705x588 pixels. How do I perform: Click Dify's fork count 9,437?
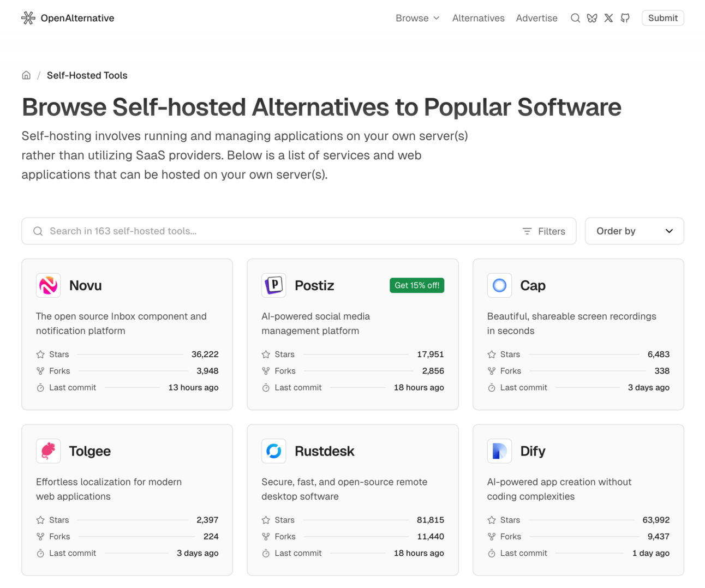click(x=659, y=537)
